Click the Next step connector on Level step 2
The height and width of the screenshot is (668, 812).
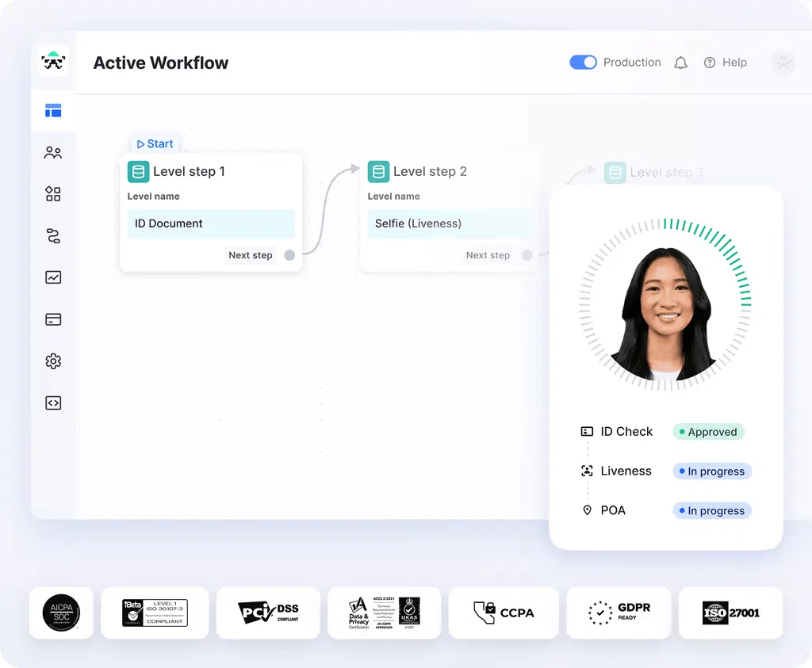click(527, 255)
